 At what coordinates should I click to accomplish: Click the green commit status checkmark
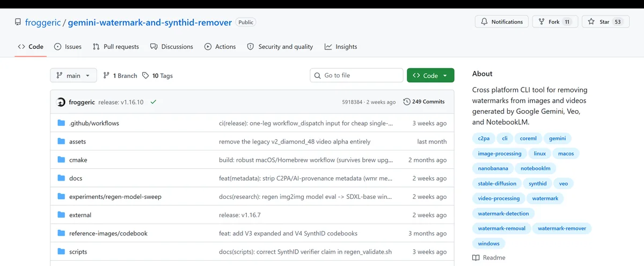click(x=153, y=102)
